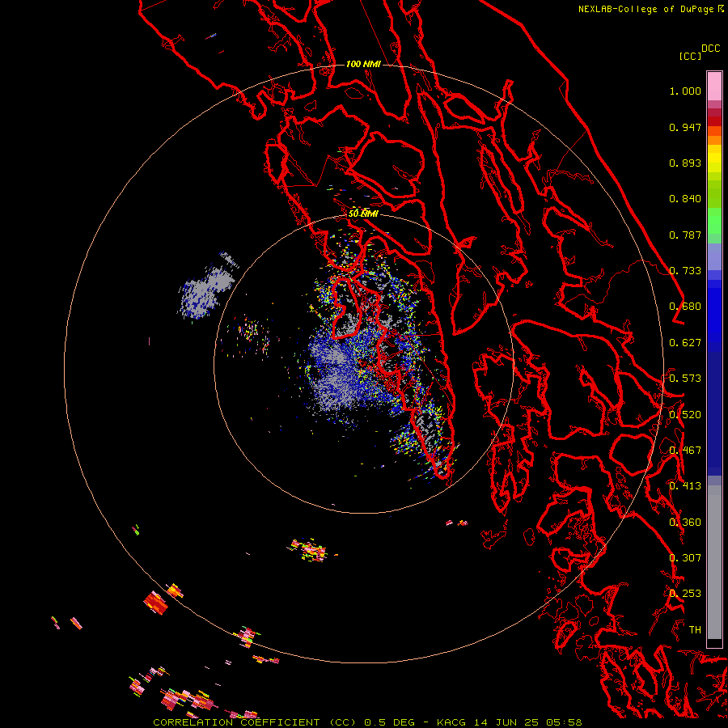Click the KACG station identifier
The width and height of the screenshot is (728, 728).
tap(451, 722)
